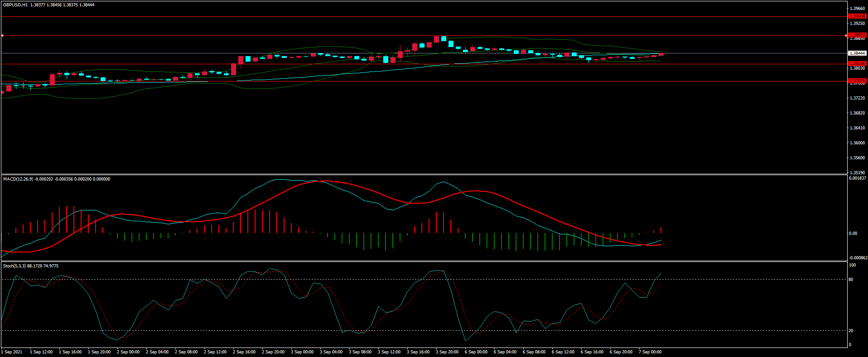868x357 pixels.
Task: Click the red 1.39438 price level label
Action: pyautogui.click(x=857, y=16)
